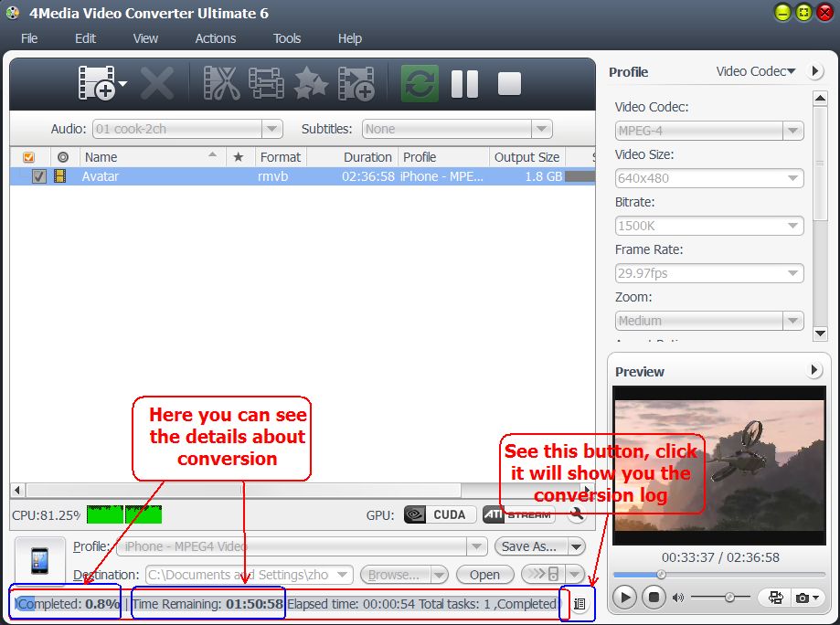Click the iPhone device profile icon
Image resolution: width=840 pixels, height=625 pixels.
(40, 561)
